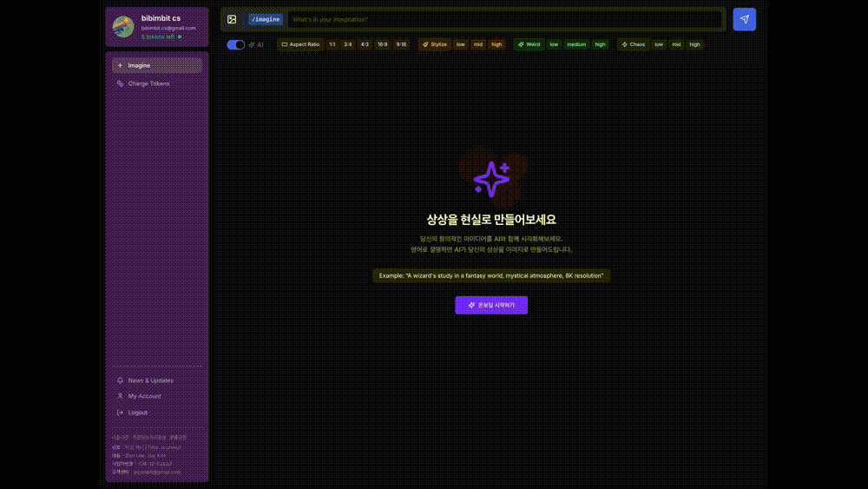Click the bibimbit cs profile avatar
This screenshot has width=868, height=489.
click(x=123, y=27)
